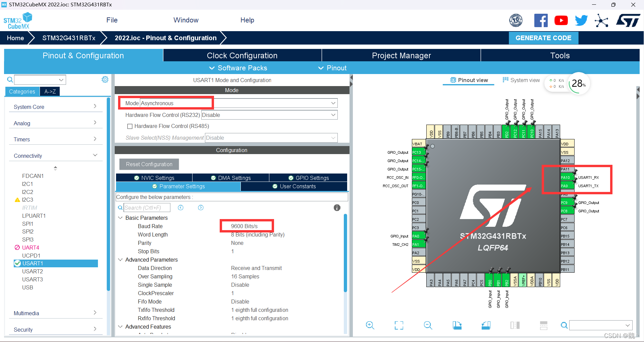Open the User Constants tab
The image size is (644, 342).
click(294, 186)
